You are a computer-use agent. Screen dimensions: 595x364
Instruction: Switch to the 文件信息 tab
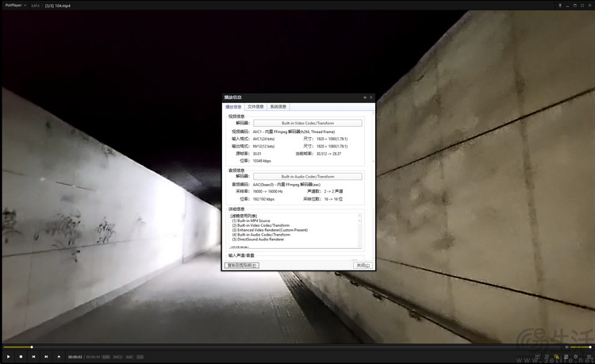coord(256,106)
